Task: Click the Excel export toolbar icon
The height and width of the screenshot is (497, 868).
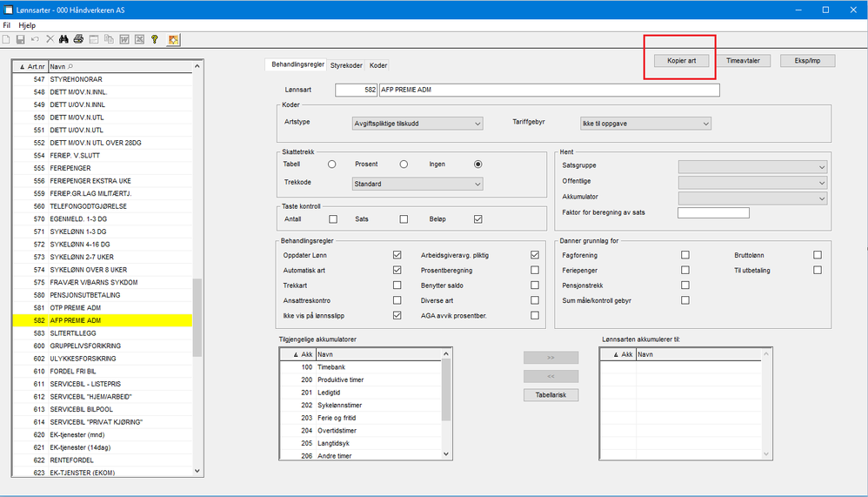Action: pyautogui.click(x=139, y=39)
